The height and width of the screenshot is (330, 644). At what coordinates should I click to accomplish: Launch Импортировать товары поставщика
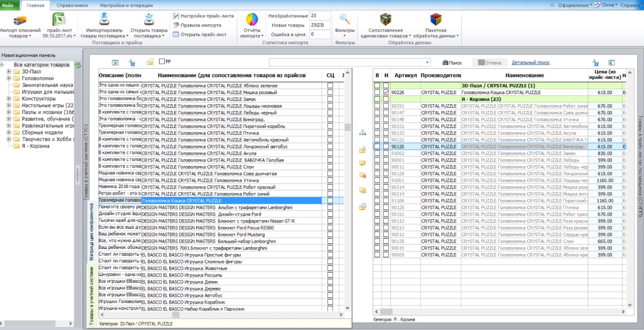(x=104, y=20)
